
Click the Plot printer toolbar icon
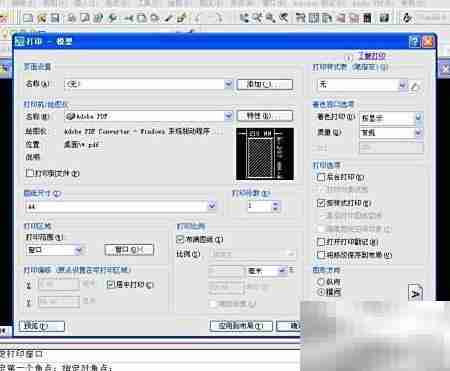pos(71,18)
